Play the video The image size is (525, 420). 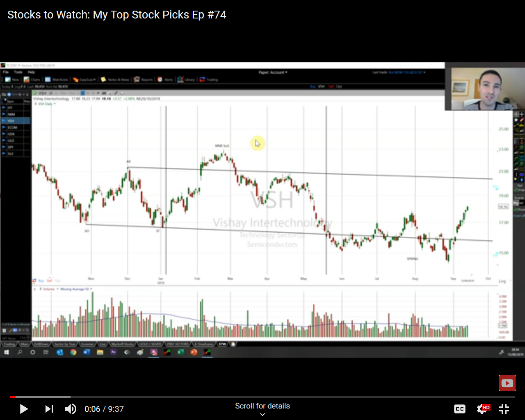pos(24,409)
